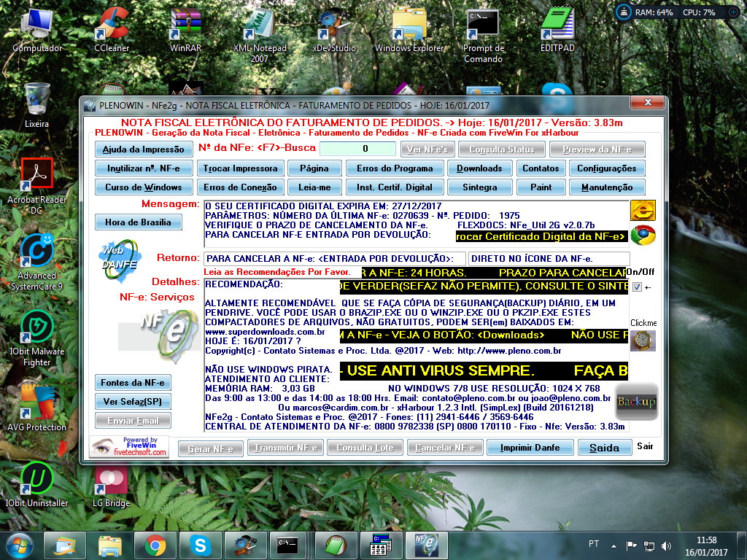Click Enviar Email button
The image size is (747, 560).
133,421
